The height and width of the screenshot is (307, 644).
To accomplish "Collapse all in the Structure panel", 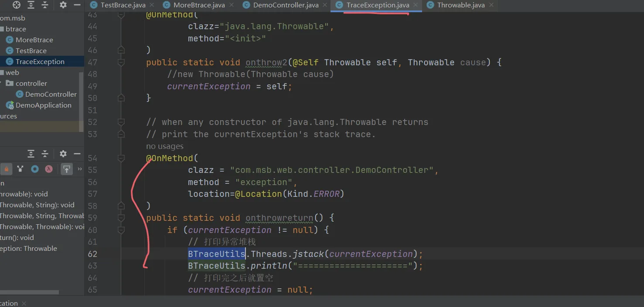I will pos(45,154).
